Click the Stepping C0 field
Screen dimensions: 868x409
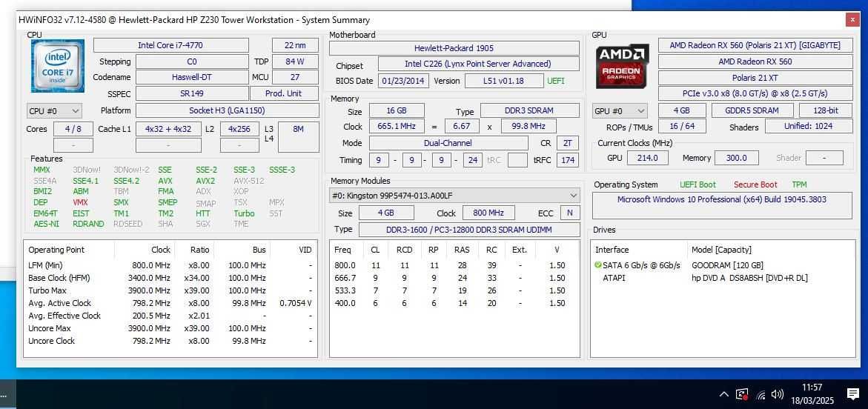(x=192, y=61)
